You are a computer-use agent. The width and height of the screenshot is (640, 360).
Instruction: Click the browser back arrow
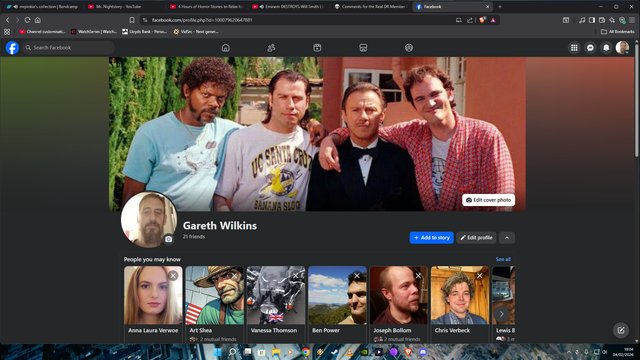click(7, 20)
